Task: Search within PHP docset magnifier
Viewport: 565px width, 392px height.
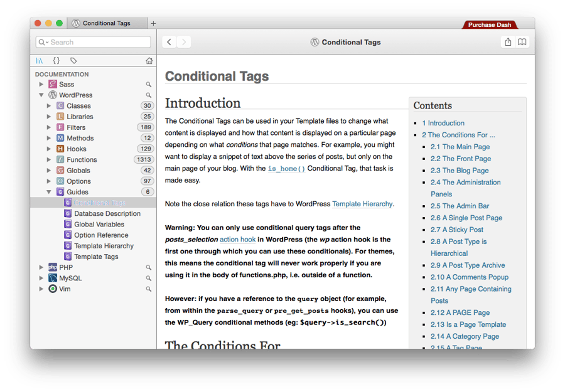Action: (x=148, y=267)
